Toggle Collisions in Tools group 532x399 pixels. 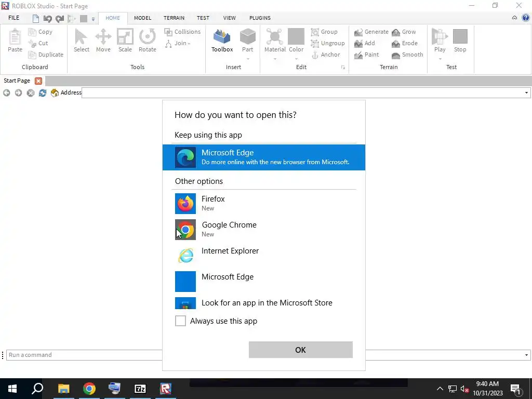[x=182, y=32]
